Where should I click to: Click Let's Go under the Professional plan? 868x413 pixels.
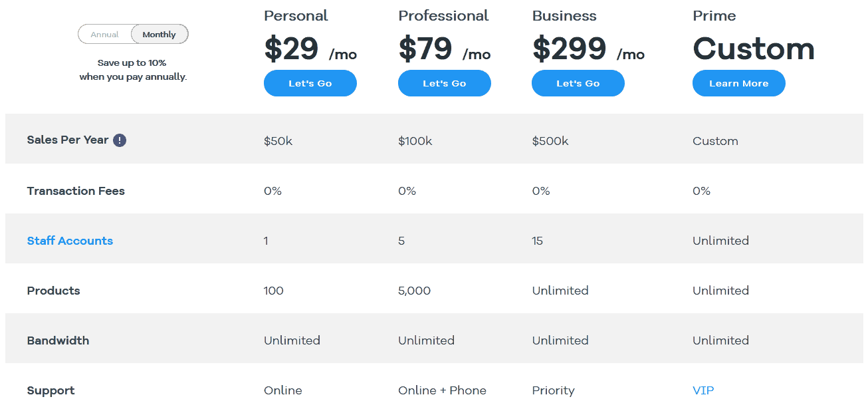pos(444,83)
